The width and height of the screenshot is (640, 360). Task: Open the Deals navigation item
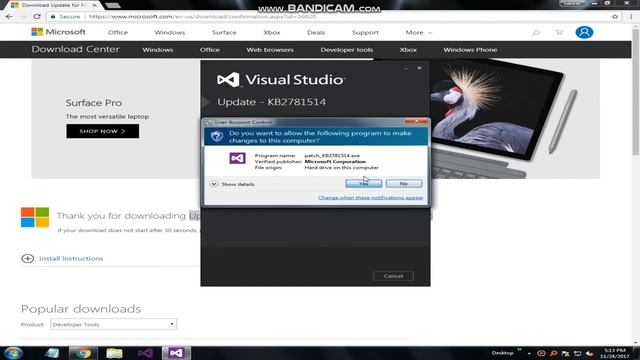316,32
